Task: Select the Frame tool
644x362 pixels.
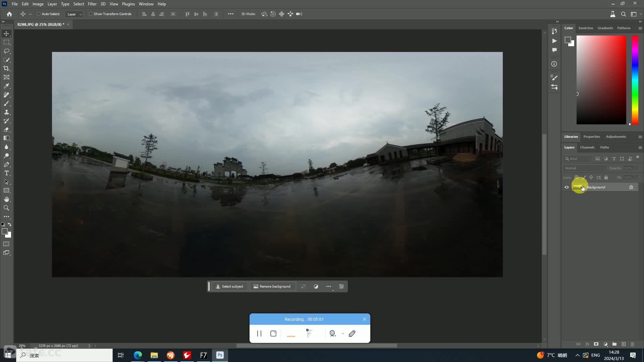Action: 6,77
